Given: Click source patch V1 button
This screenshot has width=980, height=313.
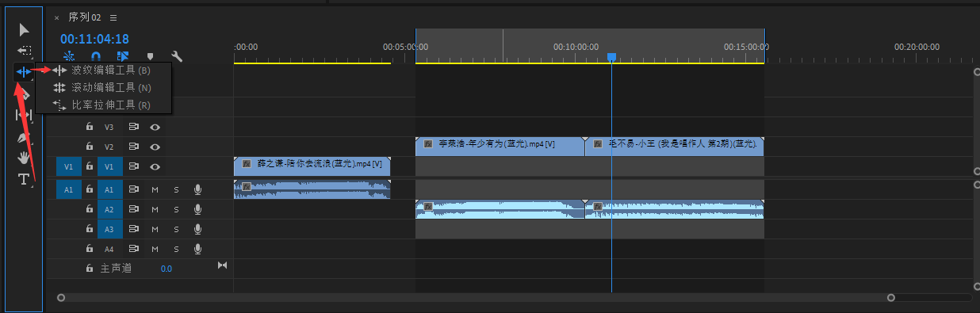Looking at the screenshot, I should click(68, 166).
